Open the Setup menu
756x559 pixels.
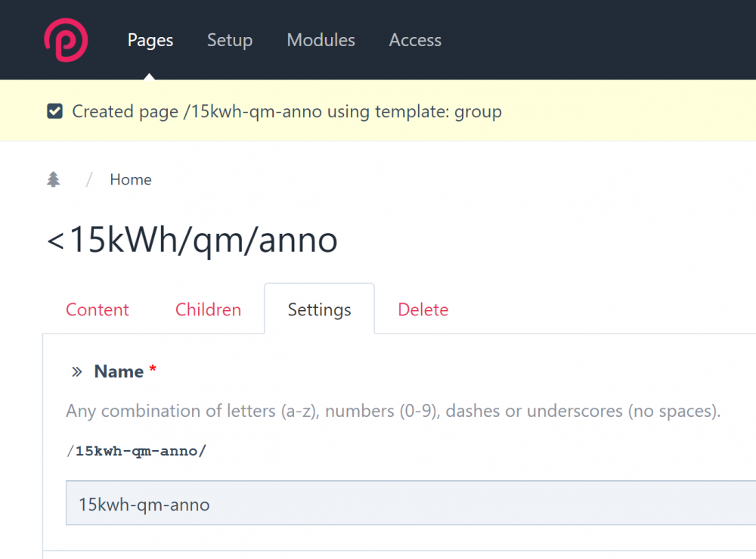point(230,40)
